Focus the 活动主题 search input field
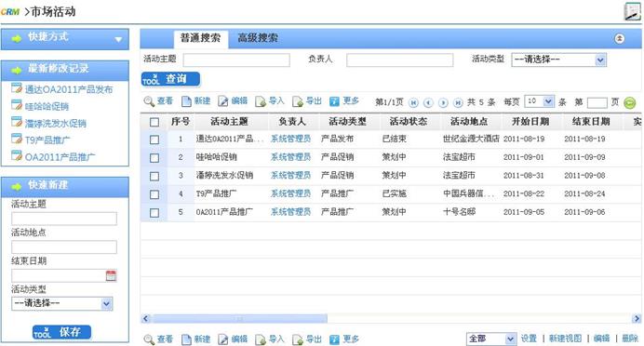This screenshot has height=346, width=644. (236, 60)
